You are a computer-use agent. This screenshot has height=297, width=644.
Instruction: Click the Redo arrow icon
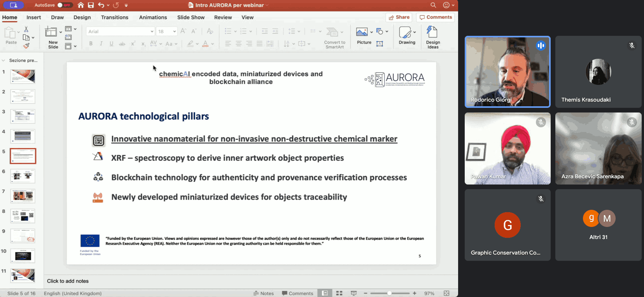[116, 5]
